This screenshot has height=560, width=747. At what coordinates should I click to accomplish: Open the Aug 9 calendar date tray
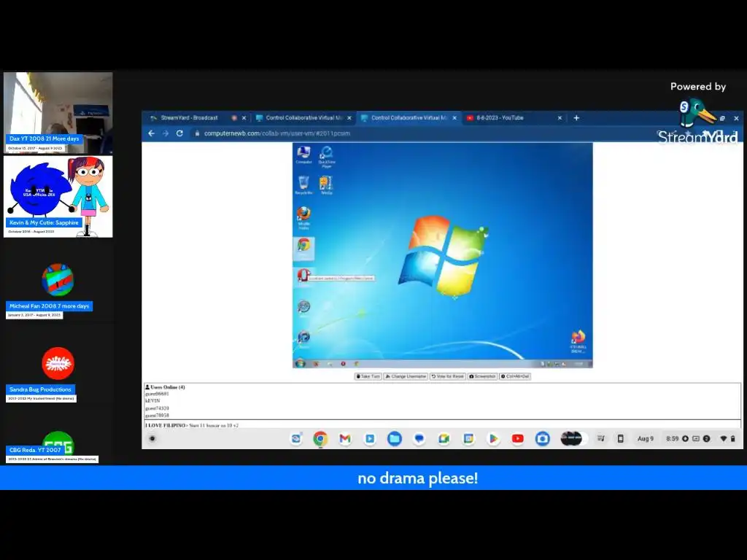646,438
